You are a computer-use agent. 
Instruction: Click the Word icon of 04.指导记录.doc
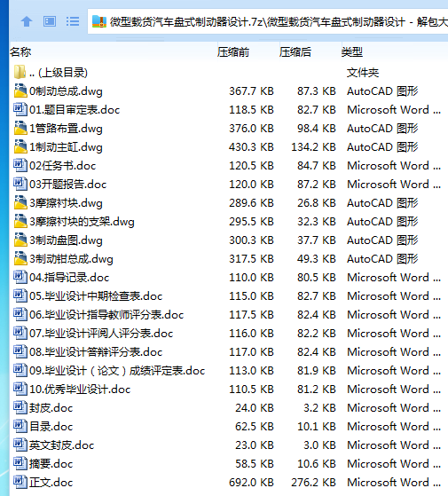point(20,277)
